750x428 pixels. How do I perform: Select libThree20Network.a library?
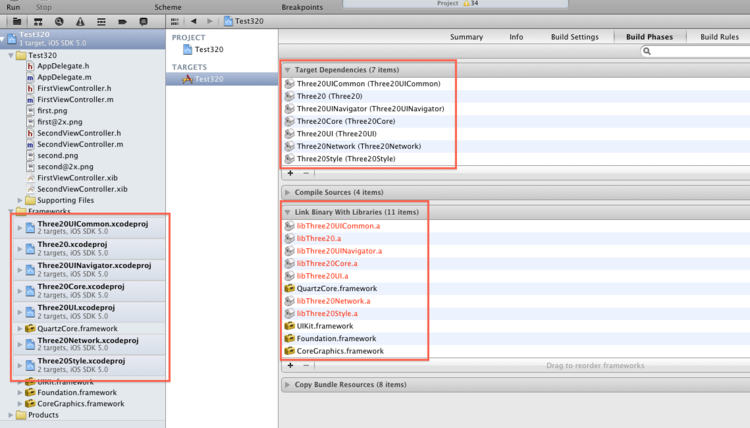click(x=333, y=301)
